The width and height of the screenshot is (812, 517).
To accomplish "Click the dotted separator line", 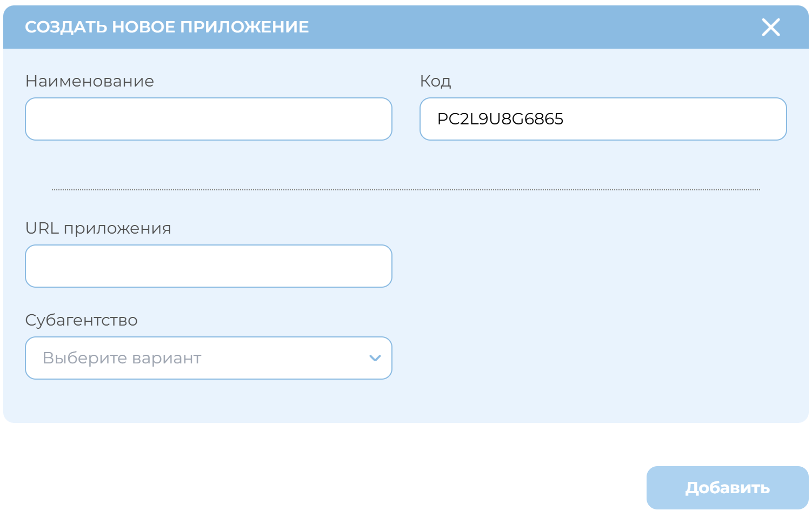I will tap(405, 190).
